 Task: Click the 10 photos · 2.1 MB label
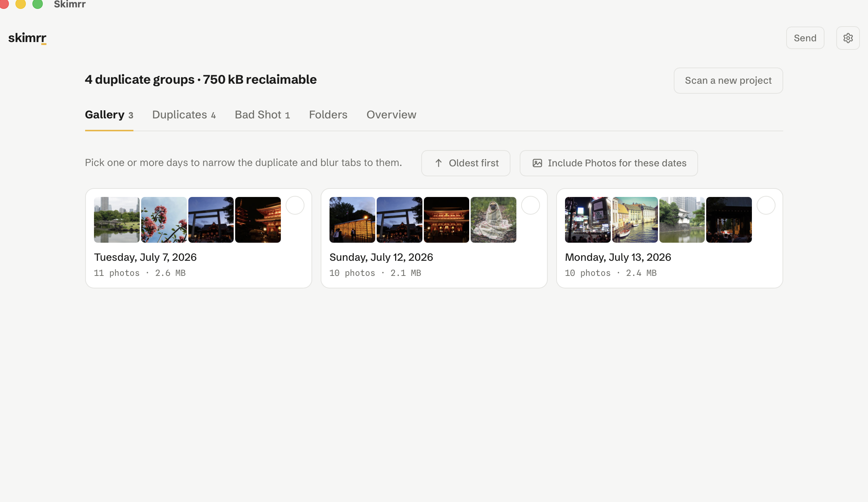(375, 273)
